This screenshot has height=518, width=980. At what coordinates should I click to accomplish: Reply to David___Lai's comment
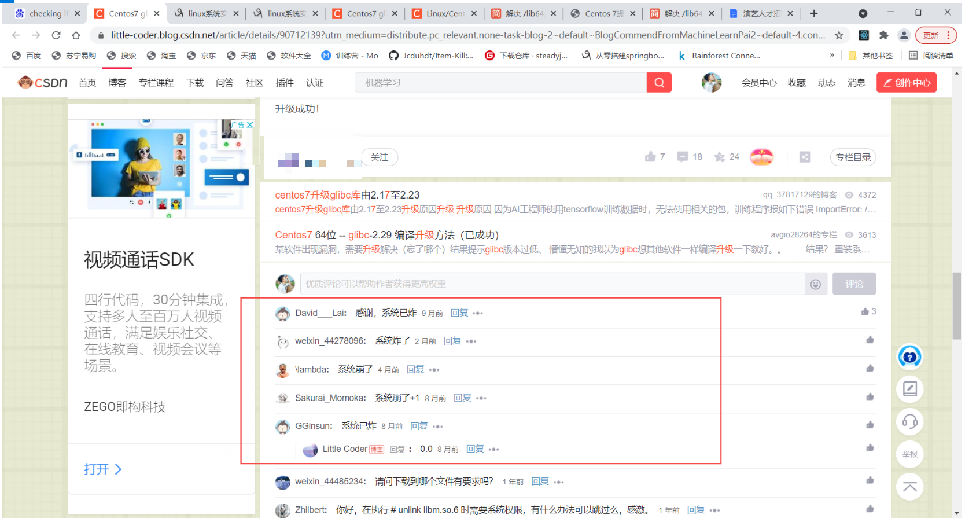coord(459,313)
